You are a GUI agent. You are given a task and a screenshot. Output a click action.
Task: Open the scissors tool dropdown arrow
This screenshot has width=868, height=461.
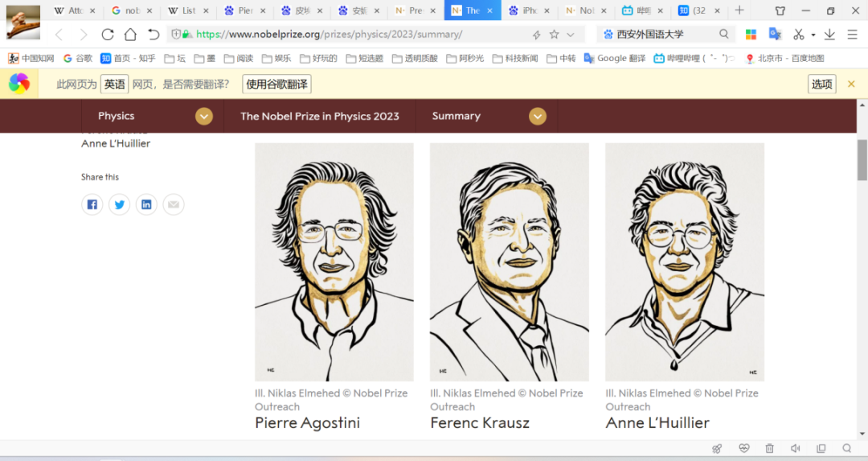click(813, 35)
